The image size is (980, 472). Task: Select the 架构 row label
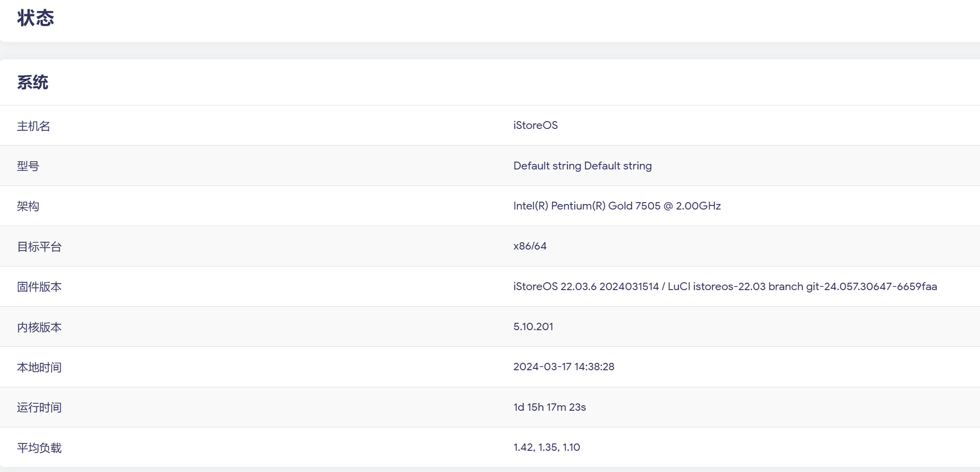[x=28, y=206]
